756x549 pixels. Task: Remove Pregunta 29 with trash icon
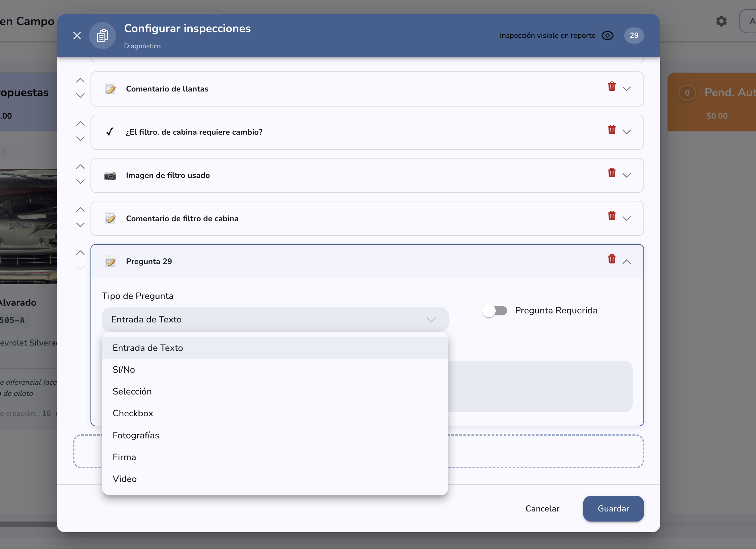pos(612,259)
